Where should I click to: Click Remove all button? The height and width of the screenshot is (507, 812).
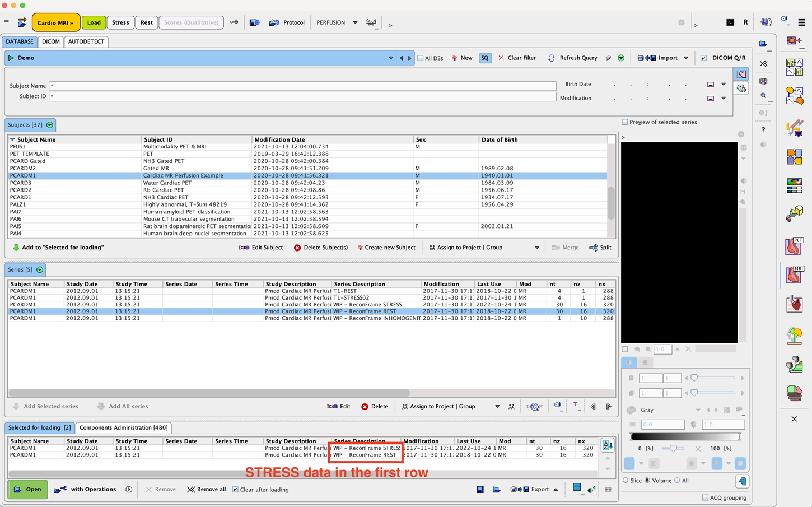pyautogui.click(x=206, y=490)
